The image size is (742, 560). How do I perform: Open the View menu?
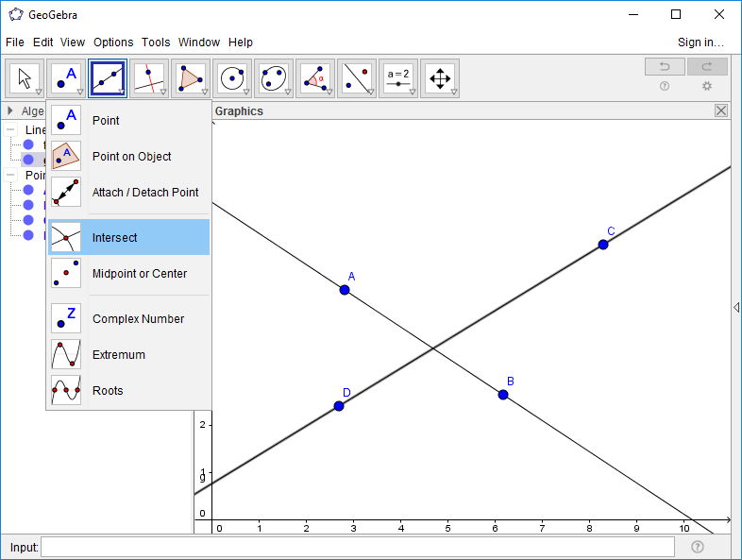pos(73,42)
